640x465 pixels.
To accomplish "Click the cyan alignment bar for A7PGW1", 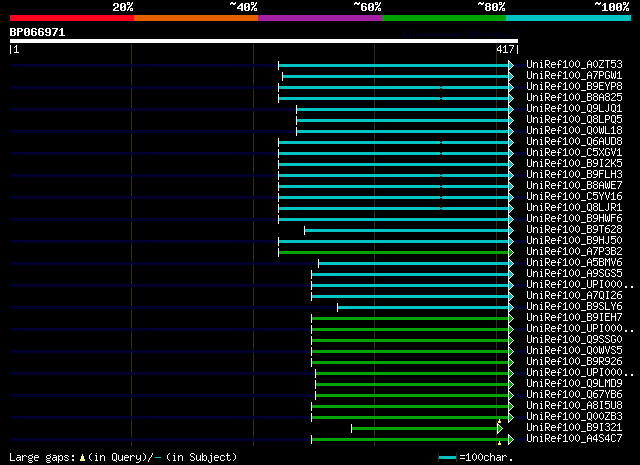I will pos(396,76).
